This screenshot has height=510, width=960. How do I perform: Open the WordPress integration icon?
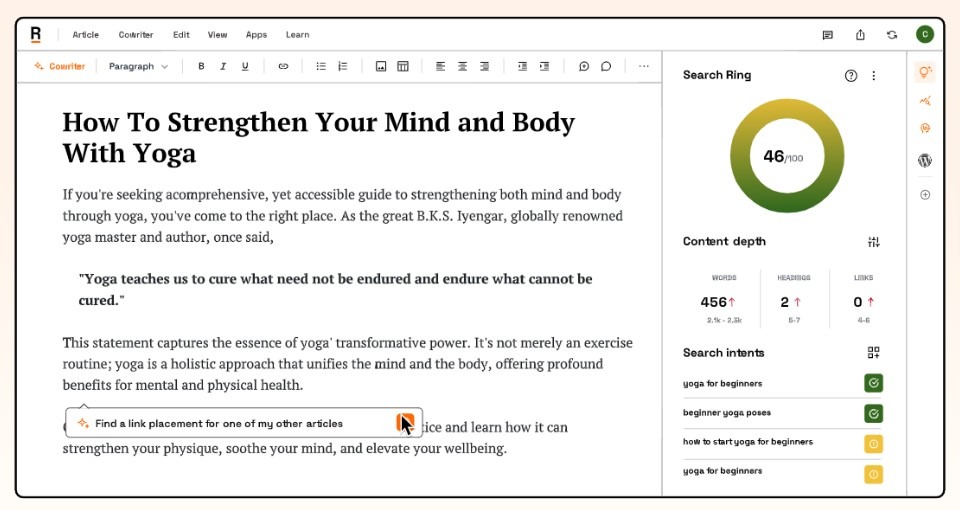924,160
